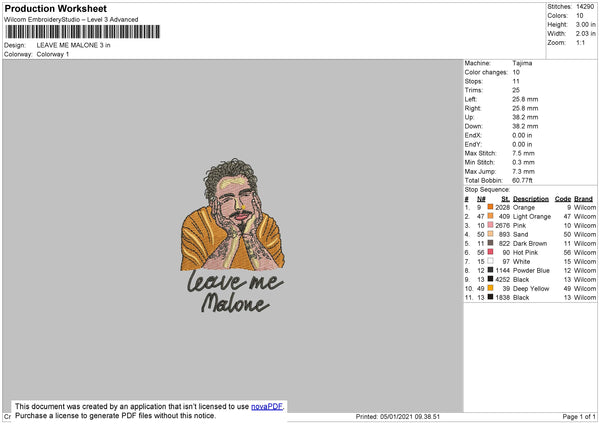Click the Machine value 'Tajima'
Image resolution: width=600 pixels, height=424 pixels.
click(522, 63)
